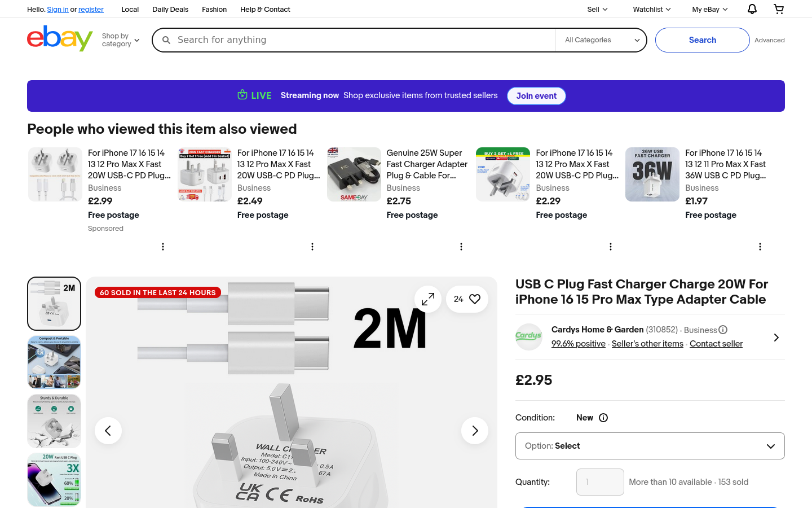Click the eBay logo

tap(60, 38)
